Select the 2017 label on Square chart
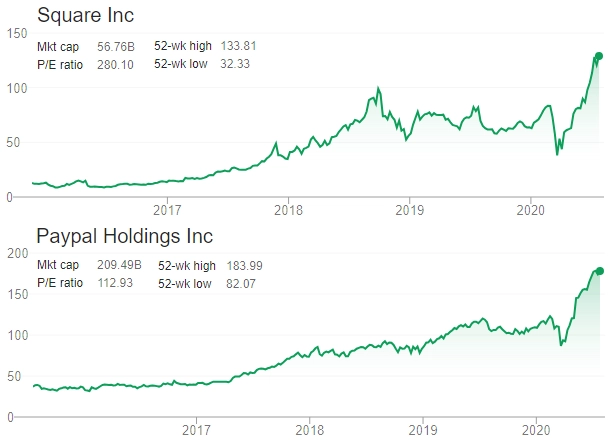The image size is (612, 442). 167,210
